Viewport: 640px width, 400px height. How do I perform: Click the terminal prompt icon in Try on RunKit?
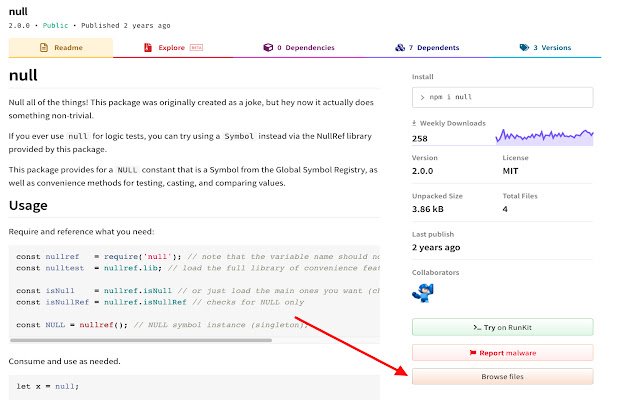477,327
